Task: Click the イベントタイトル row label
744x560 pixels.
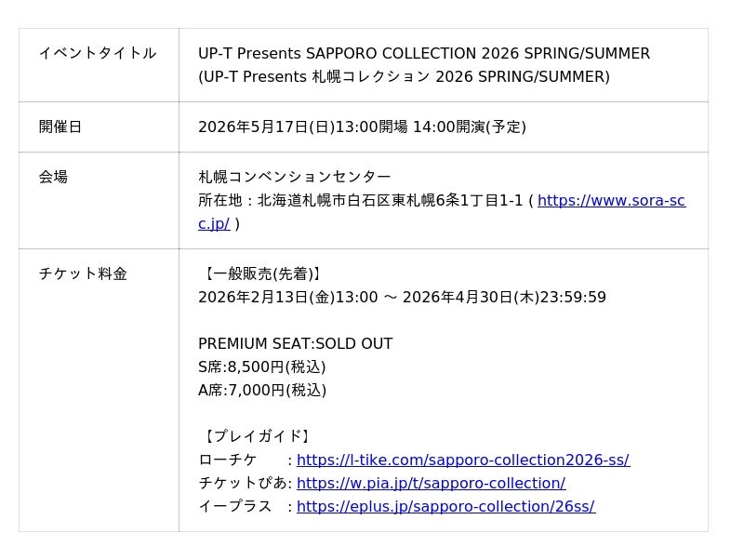Action: [x=98, y=54]
